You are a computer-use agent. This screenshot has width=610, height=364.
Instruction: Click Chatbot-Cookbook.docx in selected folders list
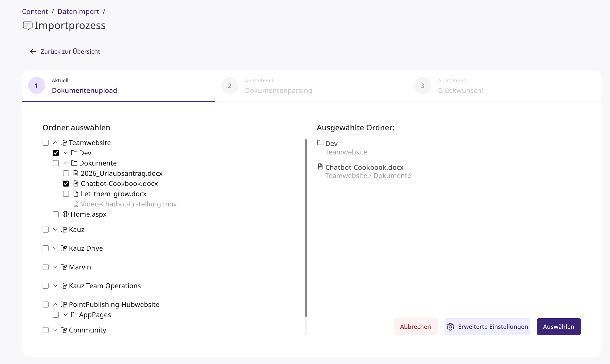[x=364, y=167]
